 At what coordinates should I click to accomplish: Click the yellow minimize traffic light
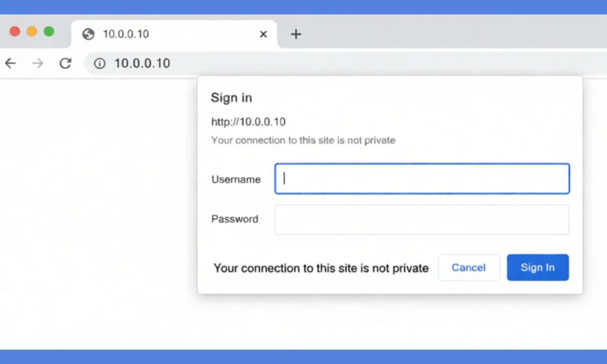(31, 31)
